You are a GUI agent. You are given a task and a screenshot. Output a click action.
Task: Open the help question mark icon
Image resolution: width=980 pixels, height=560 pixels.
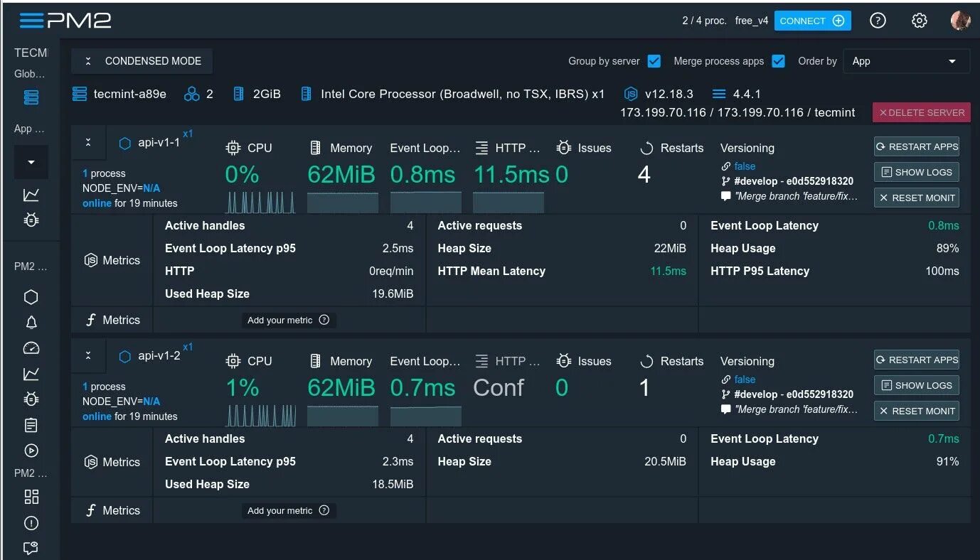coord(878,21)
